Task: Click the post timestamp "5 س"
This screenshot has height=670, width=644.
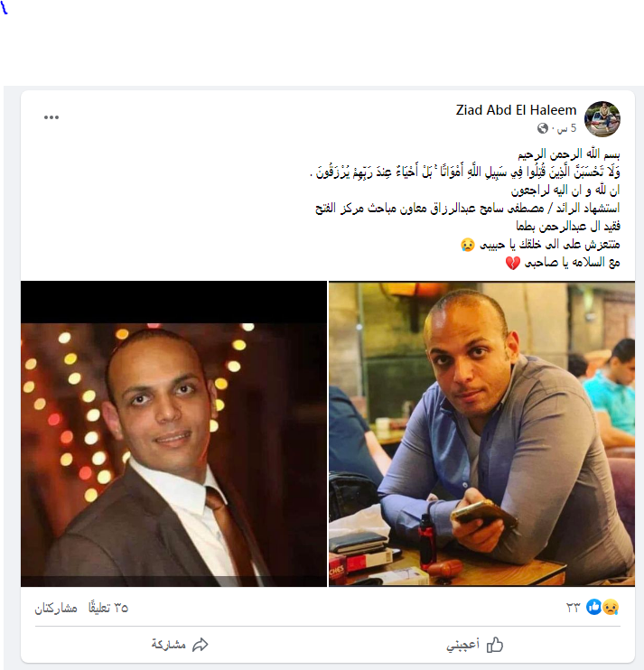Action: click(x=566, y=128)
